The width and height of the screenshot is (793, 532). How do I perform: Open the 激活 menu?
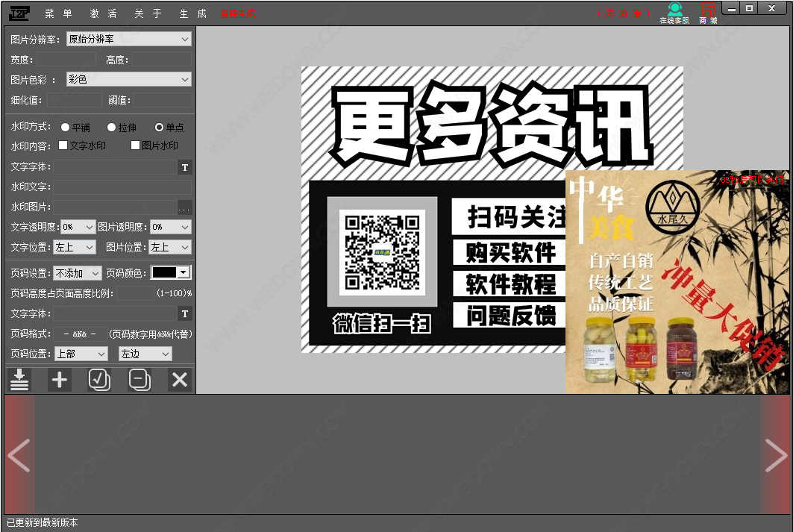click(103, 13)
